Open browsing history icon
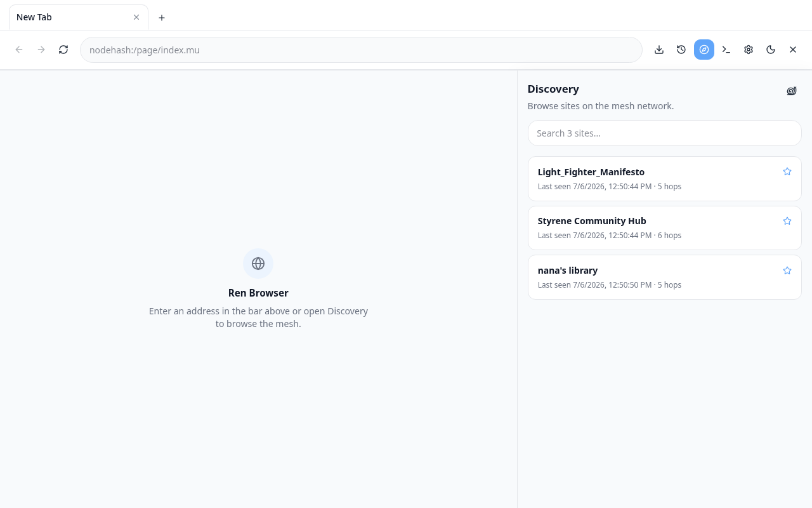The width and height of the screenshot is (812, 508). pyautogui.click(x=681, y=50)
